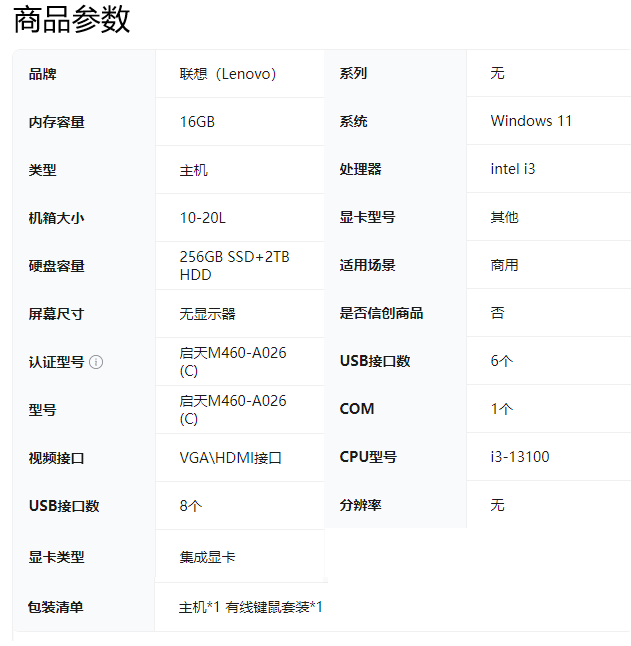Click the 内存容量 label
Screen dimensions: 631x646
click(56, 122)
